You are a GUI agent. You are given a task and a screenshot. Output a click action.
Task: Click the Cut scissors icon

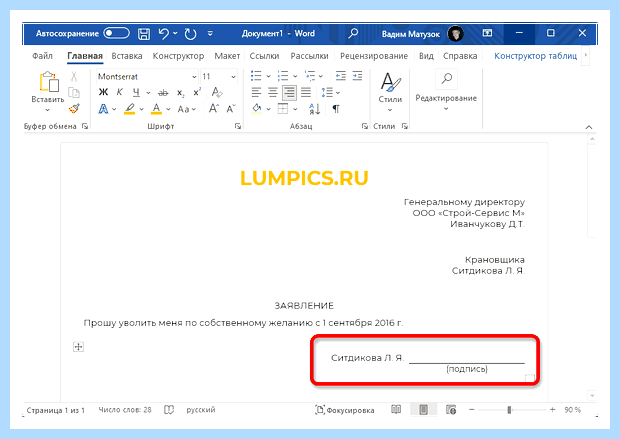point(74,76)
